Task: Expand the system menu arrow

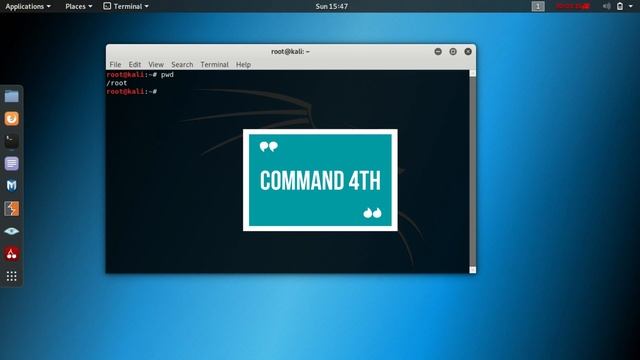Action: tap(631, 6)
